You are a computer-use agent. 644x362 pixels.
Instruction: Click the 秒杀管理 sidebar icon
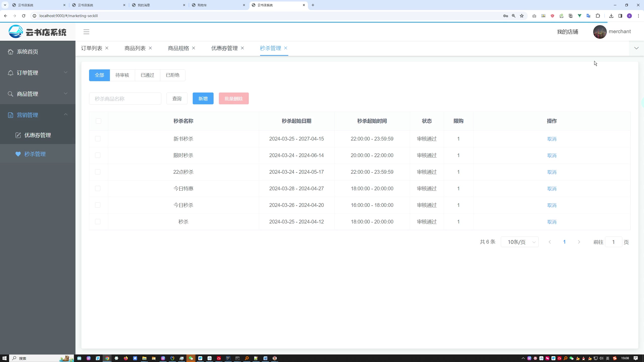[x=17, y=154]
